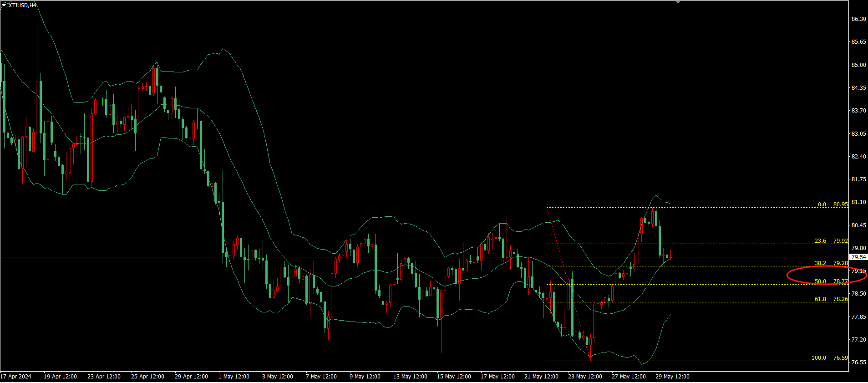
Task: Click the dropdown triangle beside XTIUSD,H4
Action: pyautogui.click(x=4, y=5)
